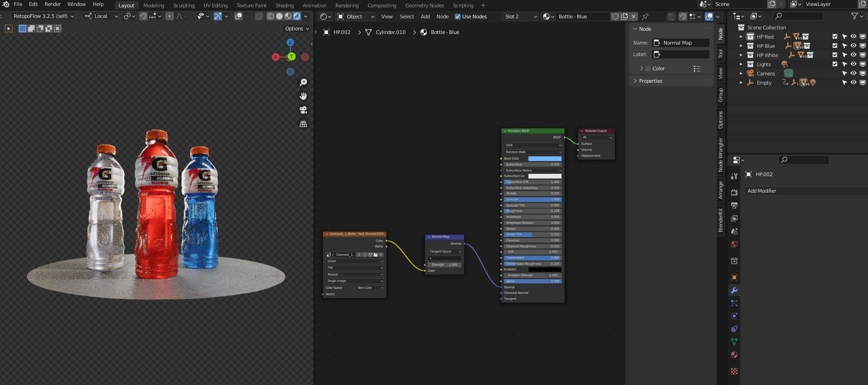Uncheck HP Blue view layer checkbox
Screen dimensions: 868x385
click(x=835, y=46)
